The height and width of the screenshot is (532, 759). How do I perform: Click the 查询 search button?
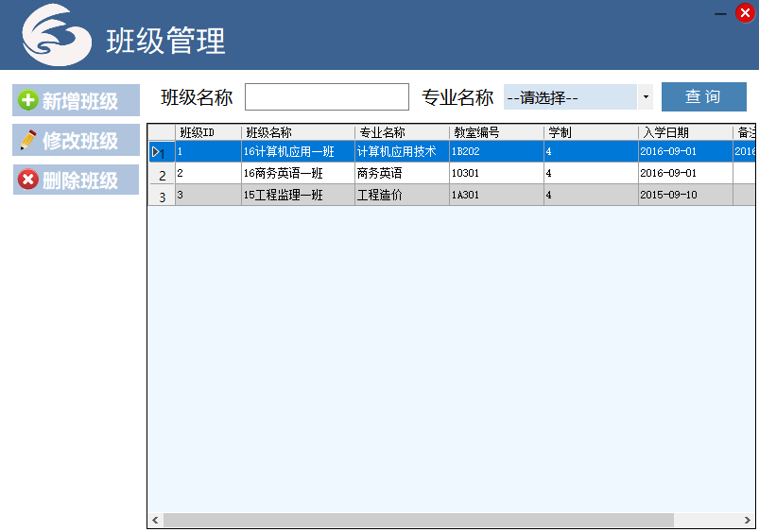pyautogui.click(x=704, y=96)
